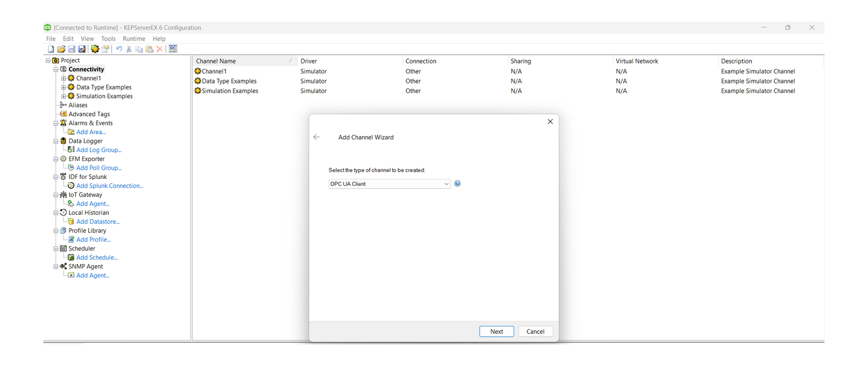Click the Add Area... link
Viewport: 868px width, 366px height.
point(91,132)
